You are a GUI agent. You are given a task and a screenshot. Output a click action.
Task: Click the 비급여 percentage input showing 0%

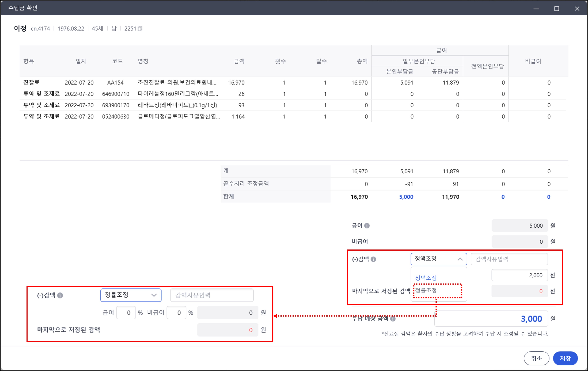(177, 313)
